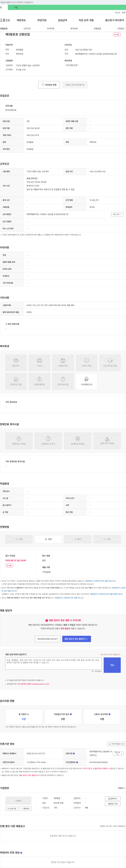Click the 서류 screening method icon
Viewport: 126px width, 868px height.
click(19, 539)
